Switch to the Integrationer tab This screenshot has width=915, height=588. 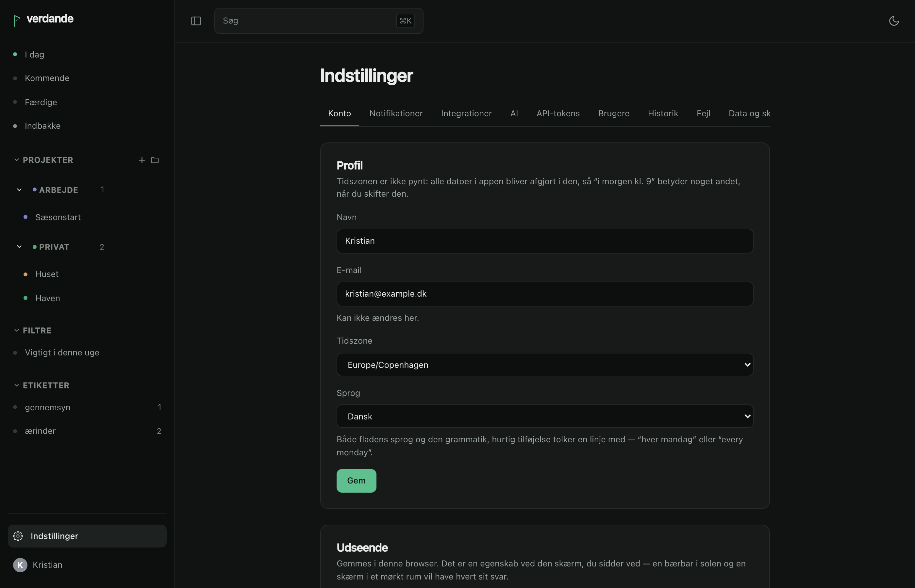click(466, 113)
